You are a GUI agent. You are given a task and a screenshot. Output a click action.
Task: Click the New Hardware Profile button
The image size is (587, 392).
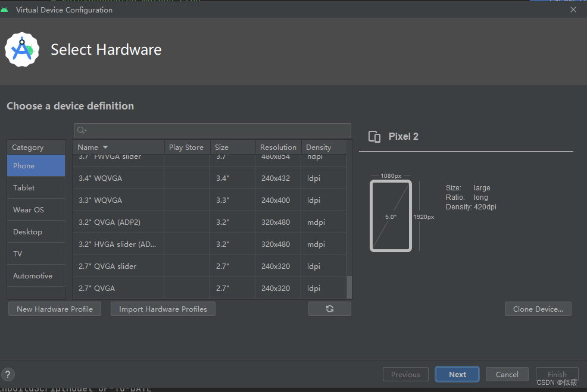point(55,309)
